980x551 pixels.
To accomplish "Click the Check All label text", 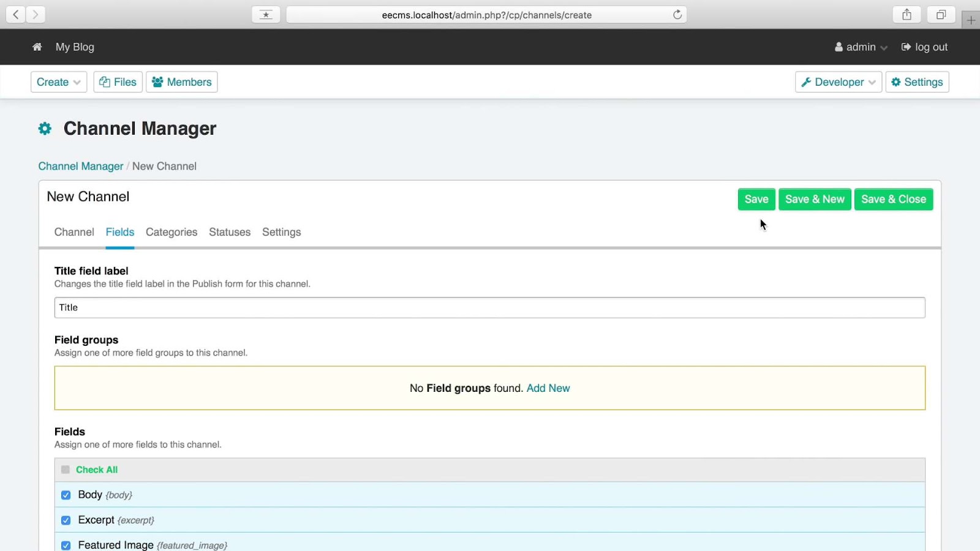I will pyautogui.click(x=97, y=470).
